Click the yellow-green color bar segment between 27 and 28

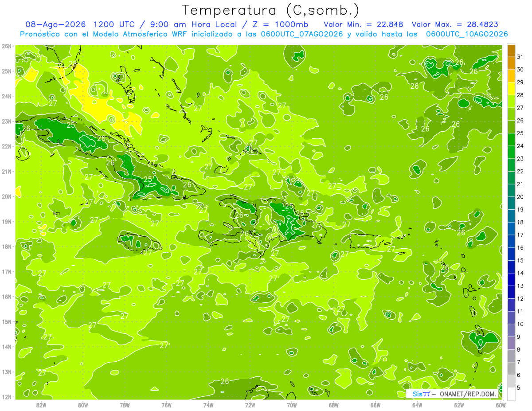[511, 101]
